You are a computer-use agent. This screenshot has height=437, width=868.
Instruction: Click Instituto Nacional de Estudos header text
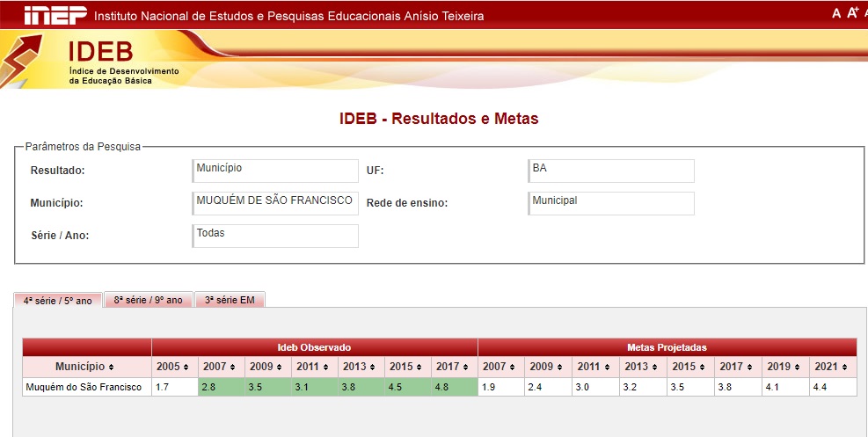point(289,16)
